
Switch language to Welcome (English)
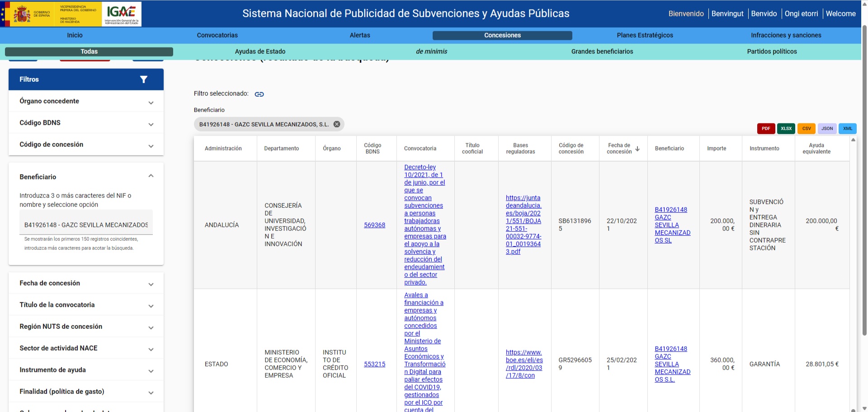pyautogui.click(x=840, y=14)
